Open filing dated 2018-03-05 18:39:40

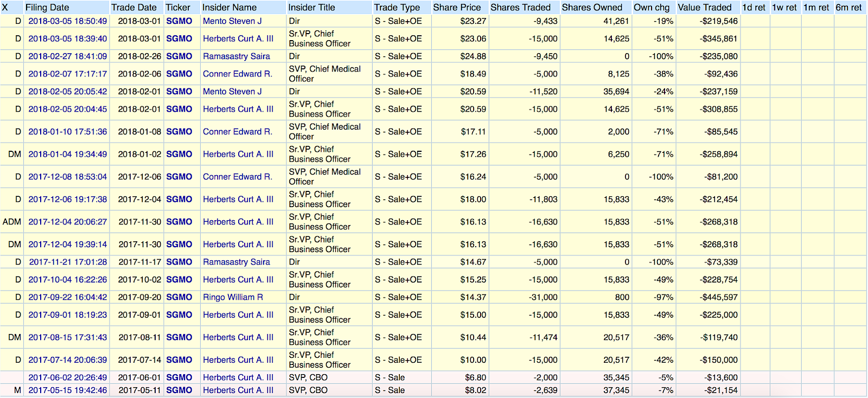pyautogui.click(x=68, y=38)
